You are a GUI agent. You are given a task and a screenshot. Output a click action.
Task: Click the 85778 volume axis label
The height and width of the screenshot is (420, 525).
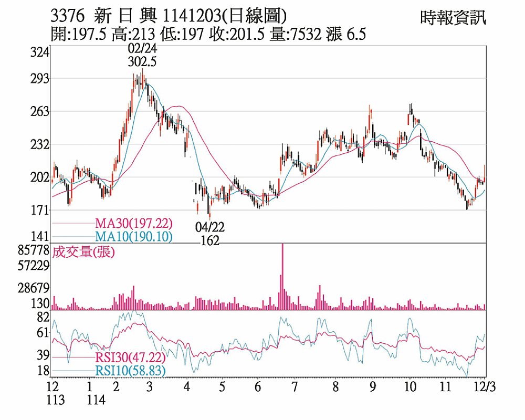[34, 250]
